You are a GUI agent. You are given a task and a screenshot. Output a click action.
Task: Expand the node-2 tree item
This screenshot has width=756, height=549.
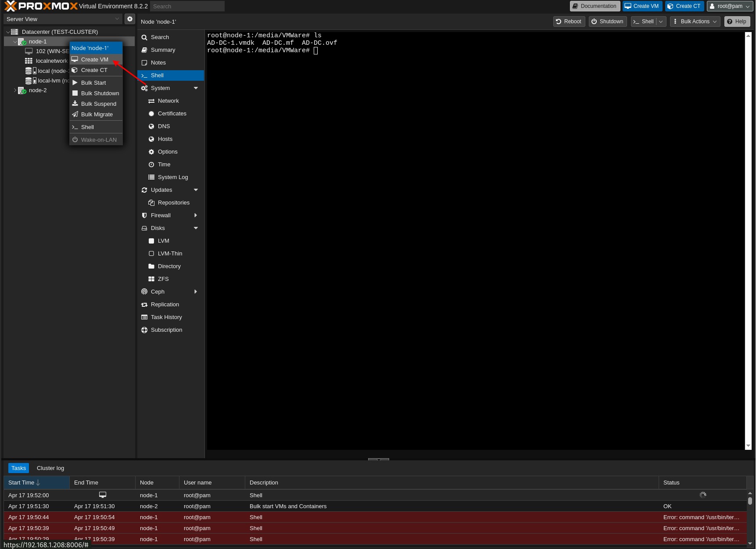coord(15,90)
